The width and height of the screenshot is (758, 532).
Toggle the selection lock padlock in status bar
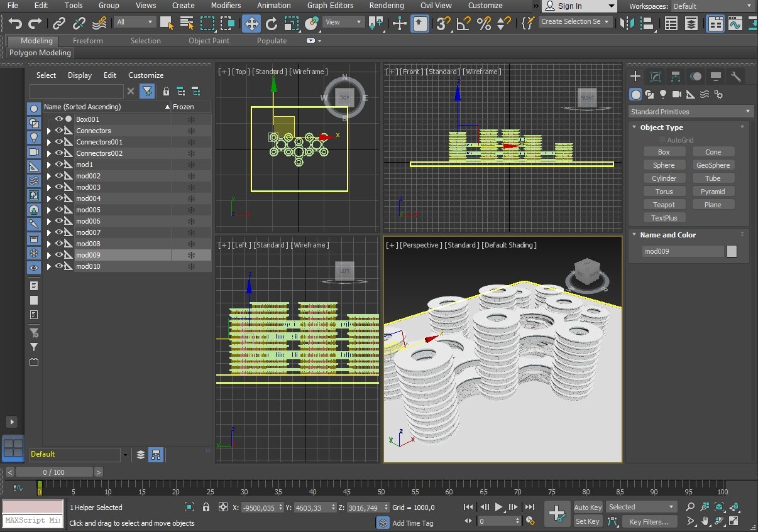point(206,508)
